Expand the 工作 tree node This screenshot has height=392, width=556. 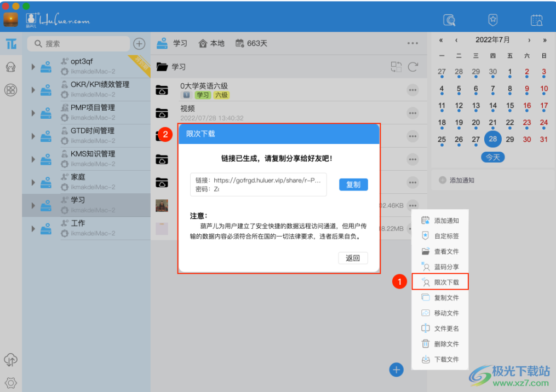(33, 229)
